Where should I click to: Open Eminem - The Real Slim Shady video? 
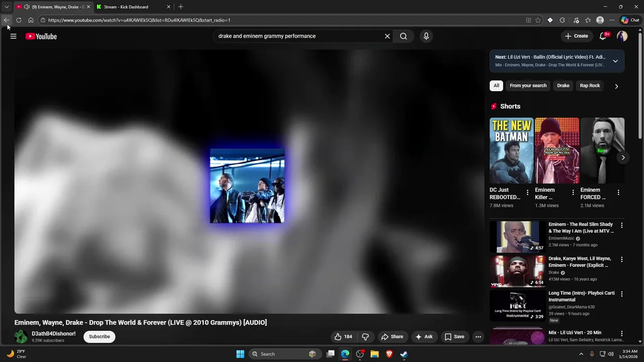point(581,228)
